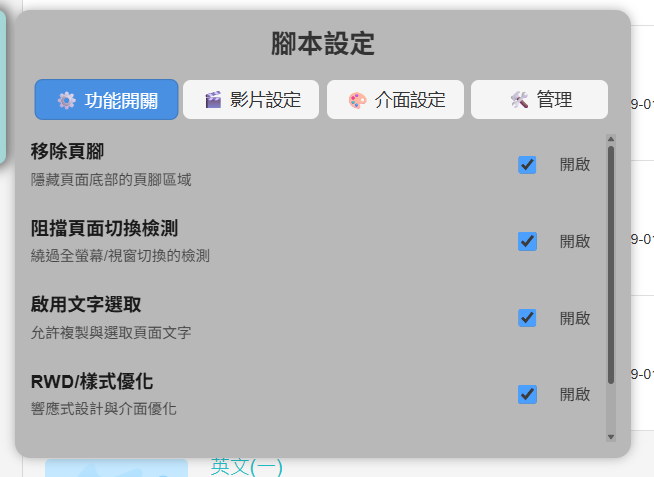Click the hammer-wrench icon for 管理

519,100
